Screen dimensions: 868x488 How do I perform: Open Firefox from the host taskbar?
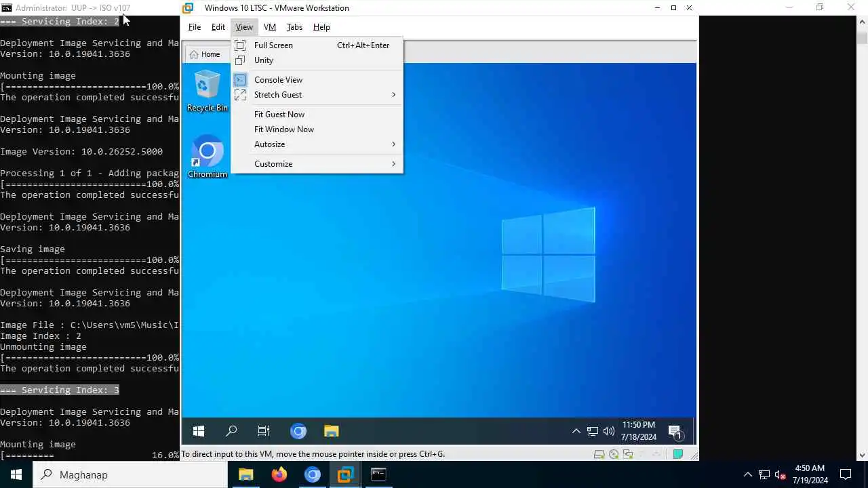click(279, 474)
